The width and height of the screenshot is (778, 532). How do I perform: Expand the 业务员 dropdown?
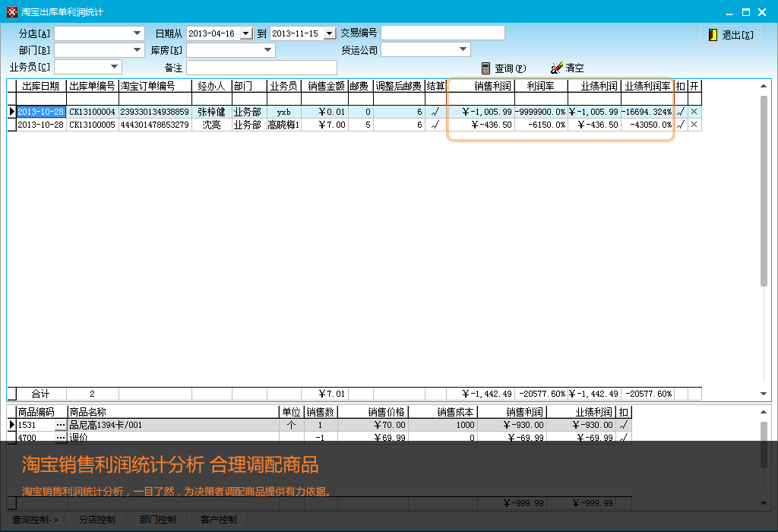(114, 67)
